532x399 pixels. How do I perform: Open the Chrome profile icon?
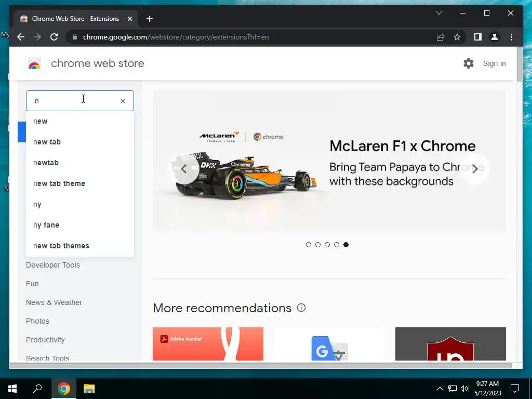click(x=495, y=37)
